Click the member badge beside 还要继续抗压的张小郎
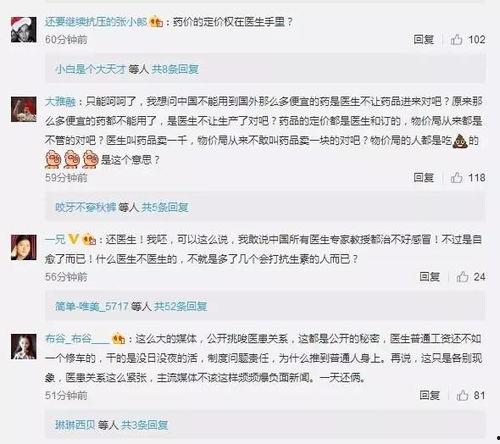 (156, 22)
